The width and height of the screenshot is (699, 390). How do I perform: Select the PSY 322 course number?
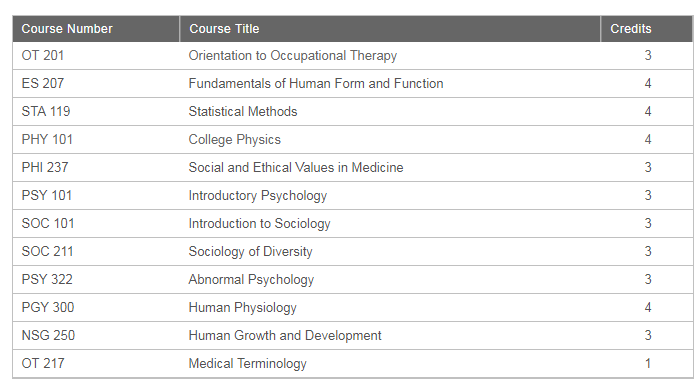tap(47, 279)
